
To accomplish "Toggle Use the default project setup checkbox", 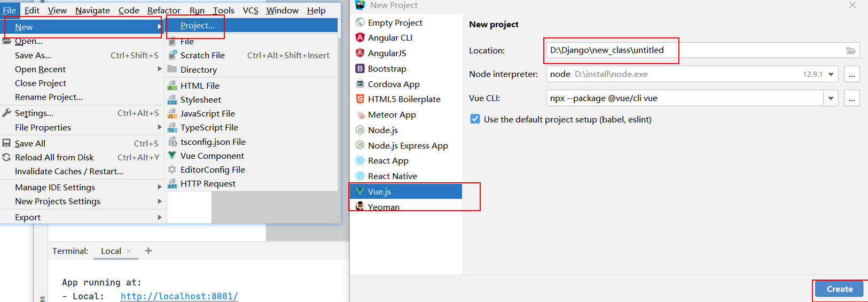I will coord(475,119).
